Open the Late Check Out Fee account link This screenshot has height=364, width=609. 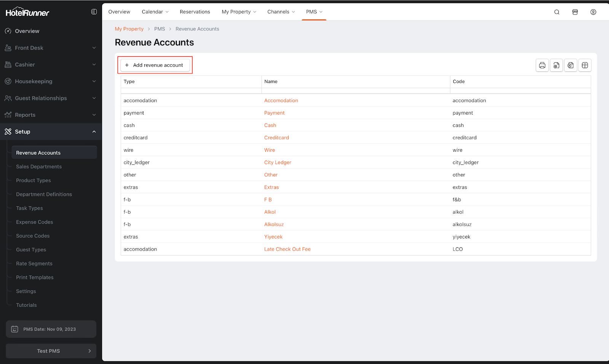(x=287, y=249)
